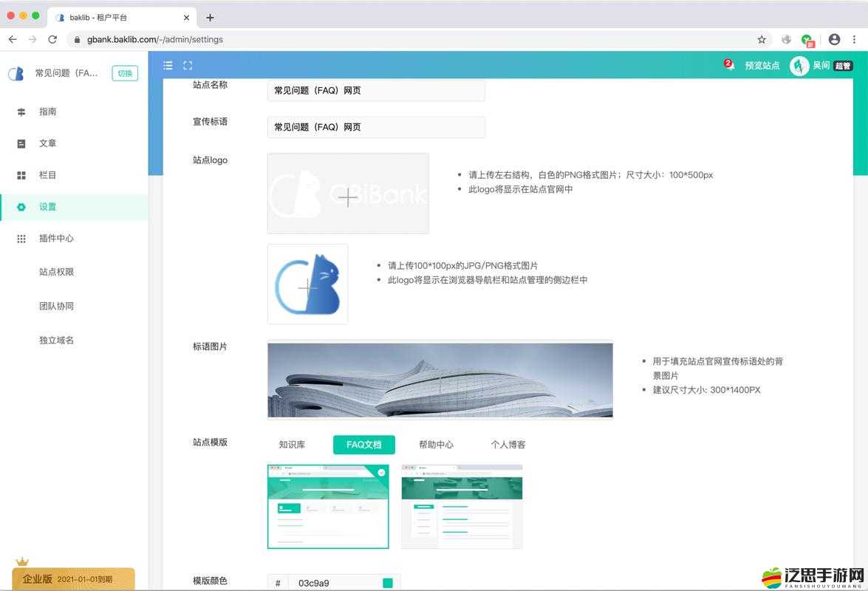Select the 栏目 (Columns) sidebar icon
This screenshot has height=591, width=868.
[21, 175]
